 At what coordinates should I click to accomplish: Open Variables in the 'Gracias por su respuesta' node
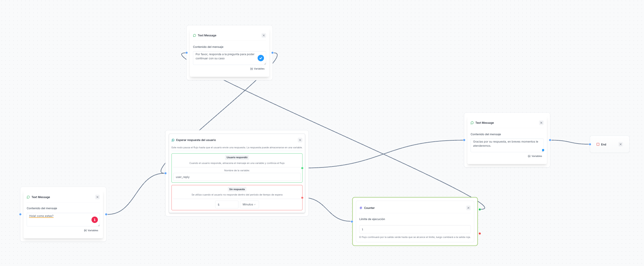[535, 156]
